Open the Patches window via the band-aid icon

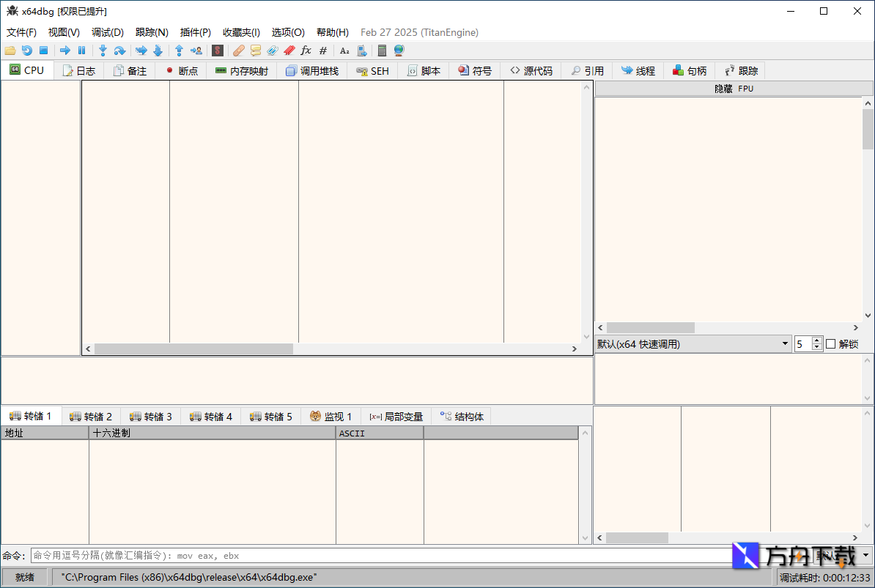(237, 51)
